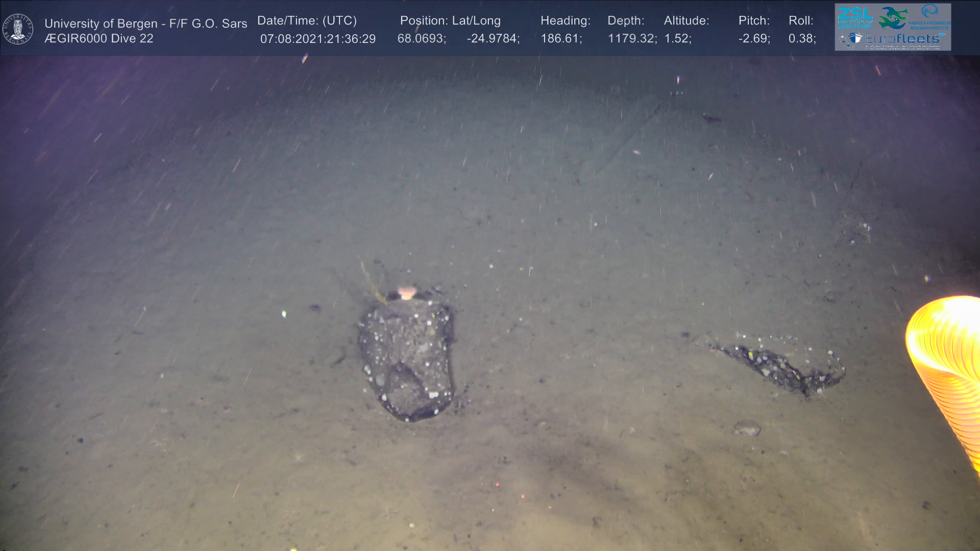Click the ZSL Institute of Zoology logo
The image size is (980, 551).
click(854, 18)
